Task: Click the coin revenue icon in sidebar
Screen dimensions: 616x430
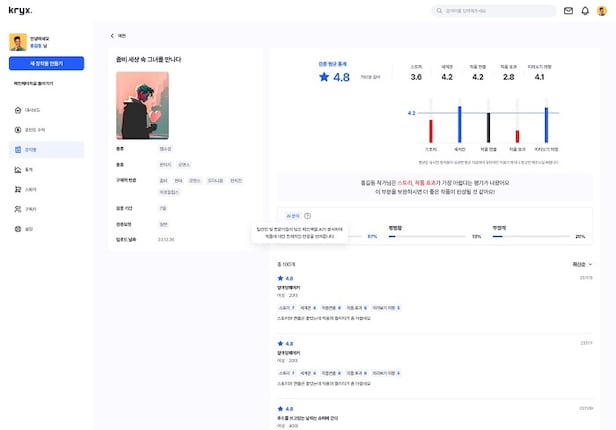Action: [17, 129]
